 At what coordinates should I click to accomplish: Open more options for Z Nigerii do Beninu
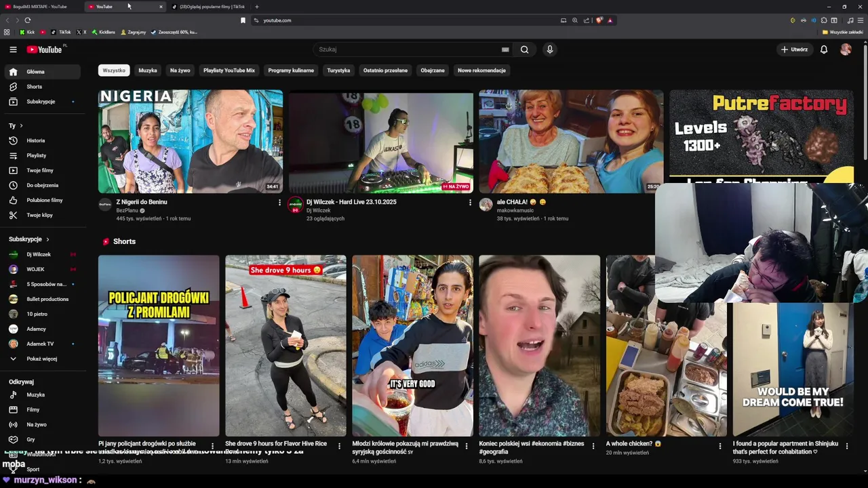[279, 203]
